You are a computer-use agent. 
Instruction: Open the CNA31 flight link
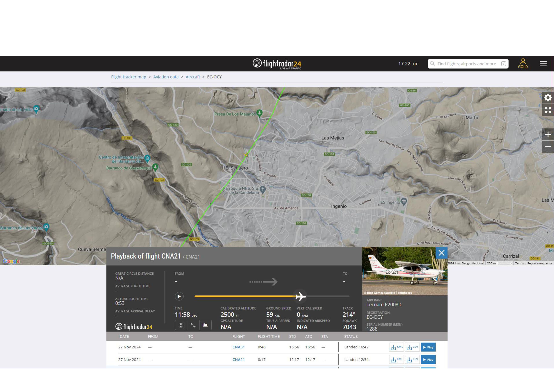[238, 347]
